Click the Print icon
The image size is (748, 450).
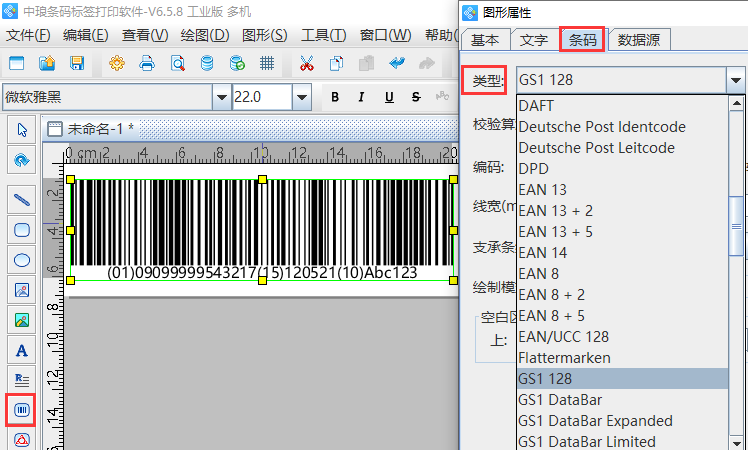pyautogui.click(x=147, y=63)
